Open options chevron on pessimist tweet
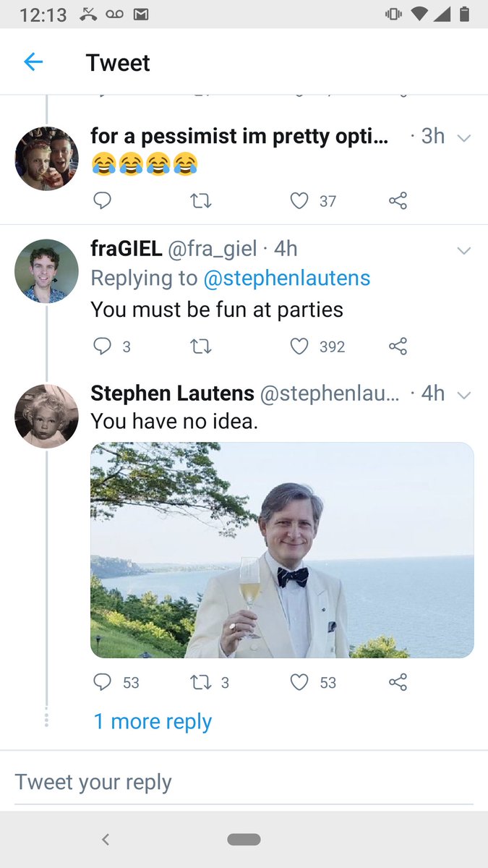Image resolution: width=488 pixels, height=868 pixels. 464,137
